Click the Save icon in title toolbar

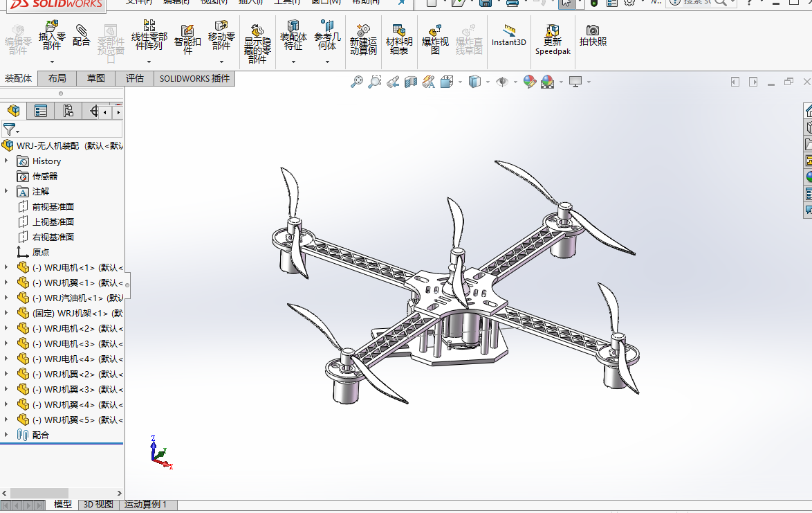[486, 3]
